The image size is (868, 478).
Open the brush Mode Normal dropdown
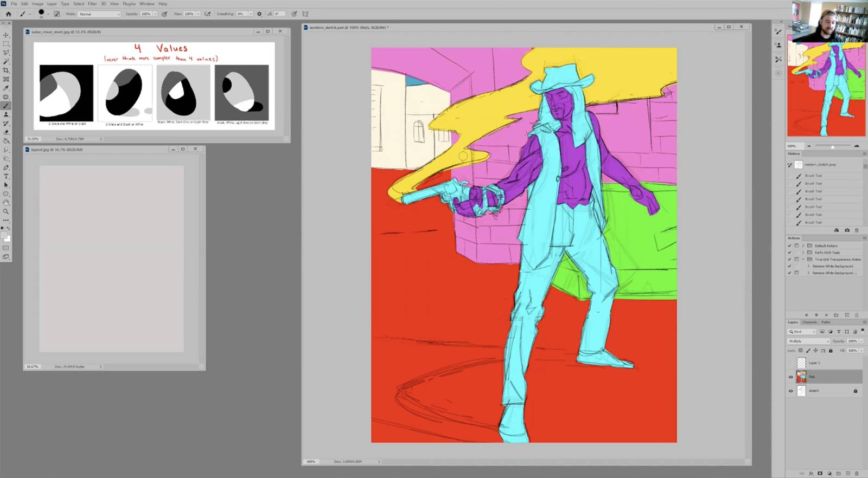click(x=99, y=14)
